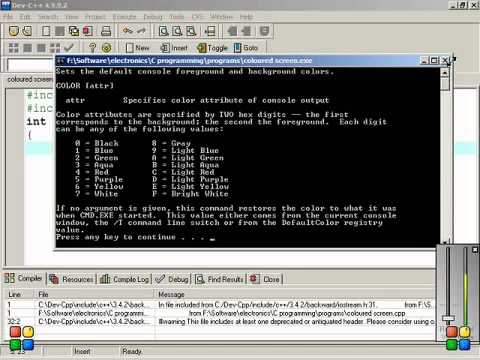Click the Go to line toolbar icon
Viewport: 480px width, 360px height.
(210, 31)
